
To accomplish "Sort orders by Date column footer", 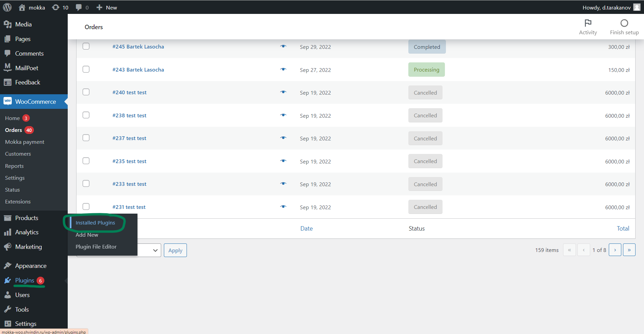I will 306,229.
